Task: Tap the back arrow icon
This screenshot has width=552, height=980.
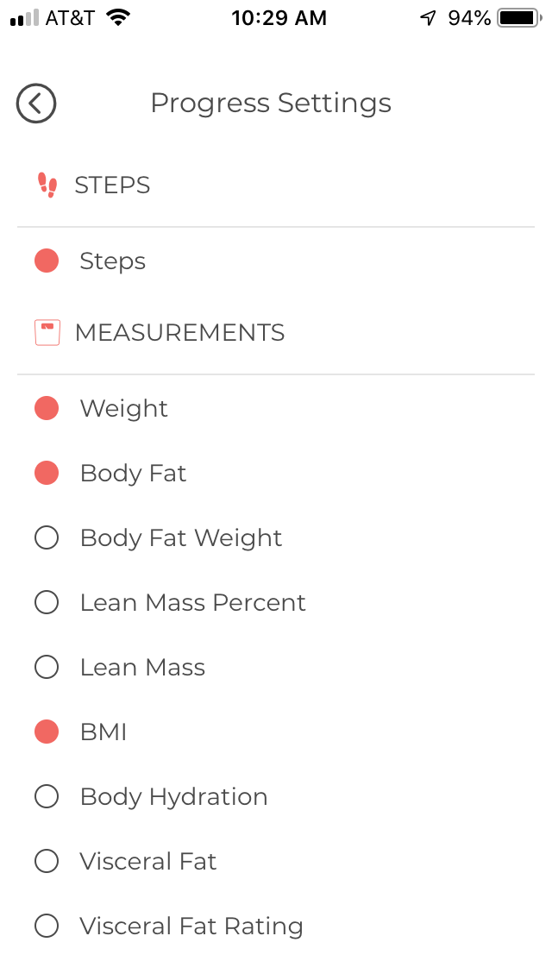Action: click(36, 104)
